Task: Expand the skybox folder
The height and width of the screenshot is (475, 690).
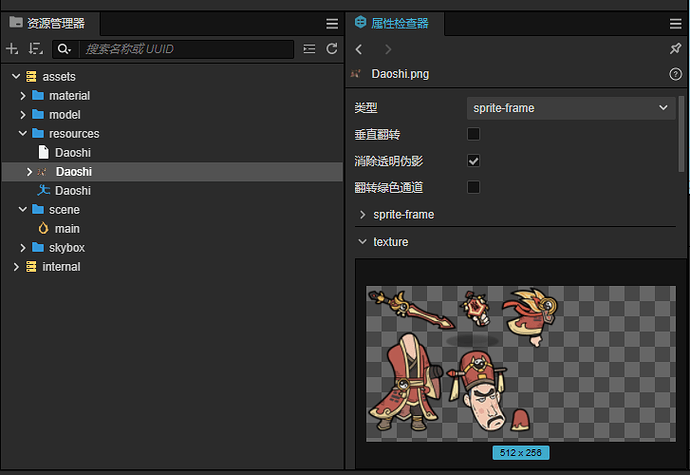Action: coord(23,248)
